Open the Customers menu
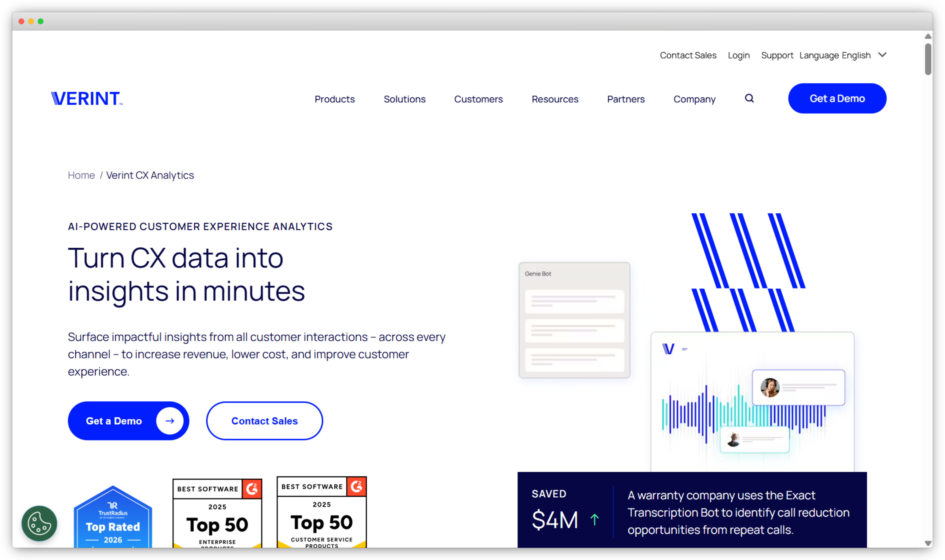The width and height of the screenshot is (945, 560). coord(478,99)
